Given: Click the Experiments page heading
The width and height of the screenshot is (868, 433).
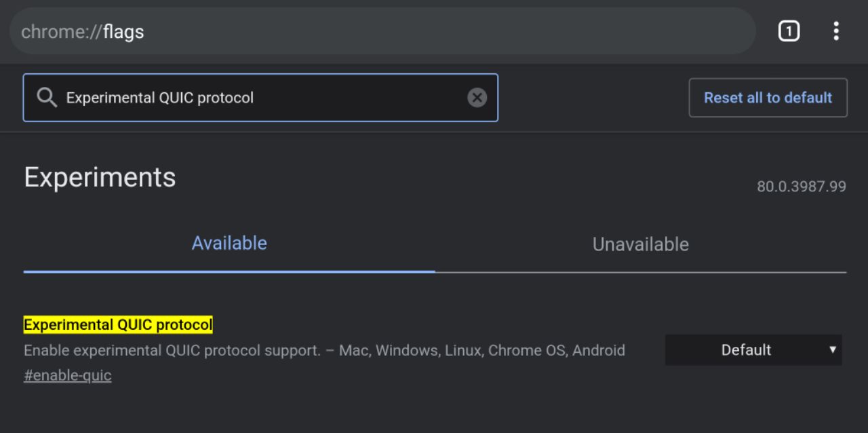Looking at the screenshot, I should (x=100, y=178).
